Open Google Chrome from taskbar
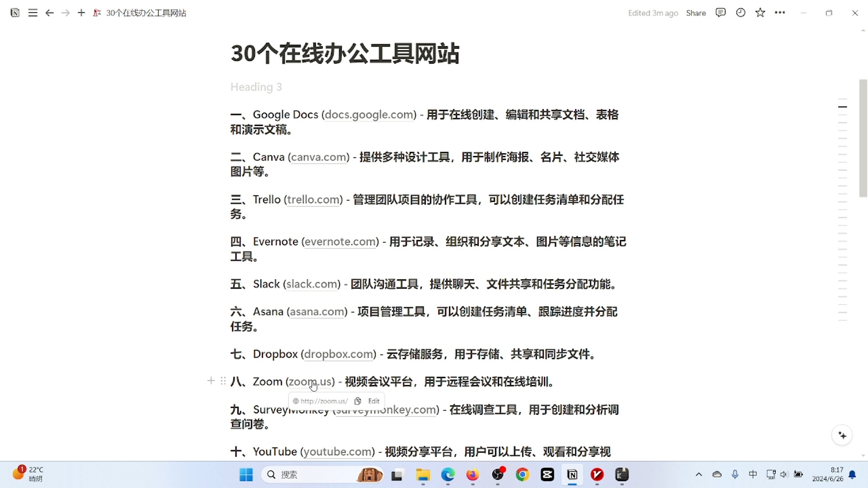The height and width of the screenshot is (488, 868). point(523,475)
